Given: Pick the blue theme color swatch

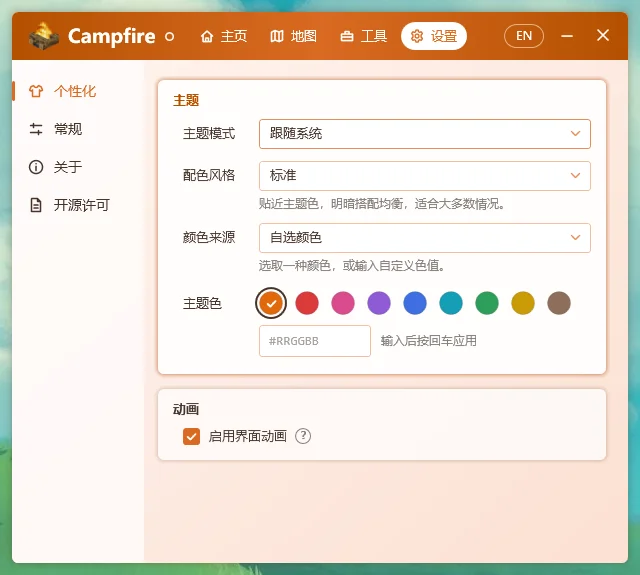Looking at the screenshot, I should pyautogui.click(x=415, y=303).
